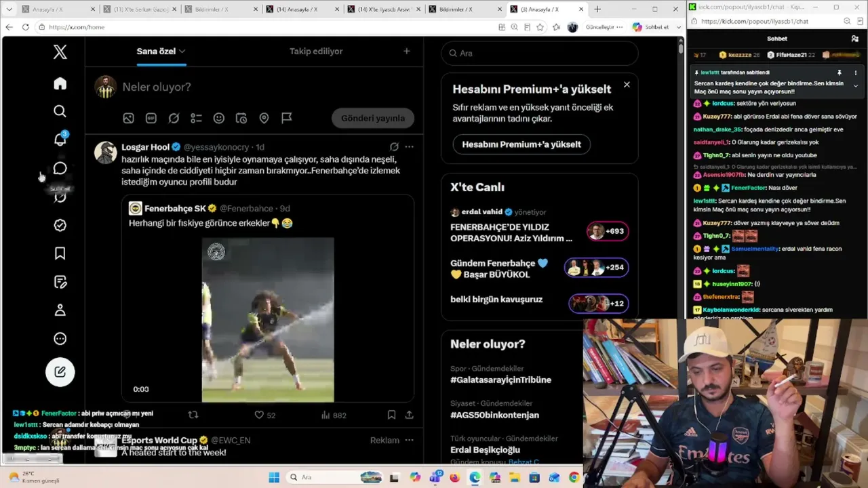The width and height of the screenshot is (868, 488).
Task: Go to Home via the house icon
Action: pos(60,83)
